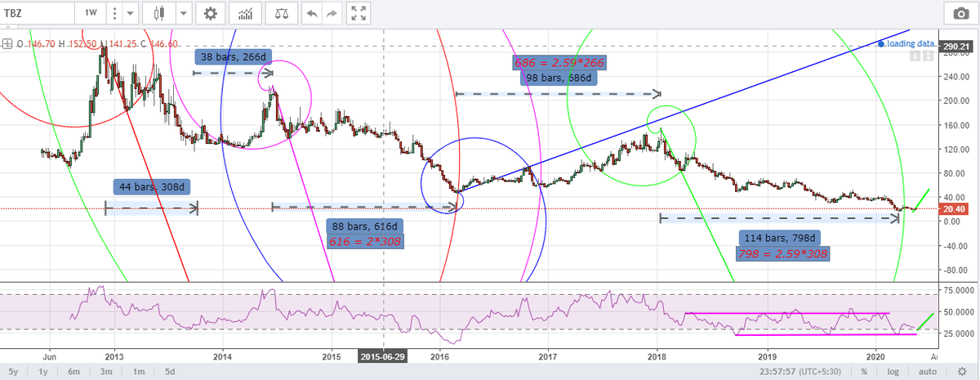The width and height of the screenshot is (980, 380).
Task: Expand the time interval dropdown arrow
Action: 131,13
